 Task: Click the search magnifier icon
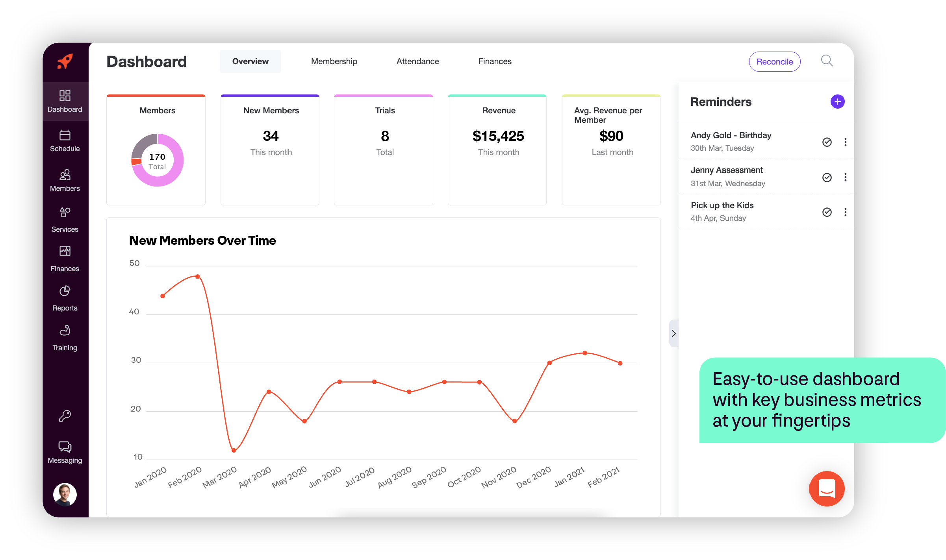pyautogui.click(x=827, y=61)
